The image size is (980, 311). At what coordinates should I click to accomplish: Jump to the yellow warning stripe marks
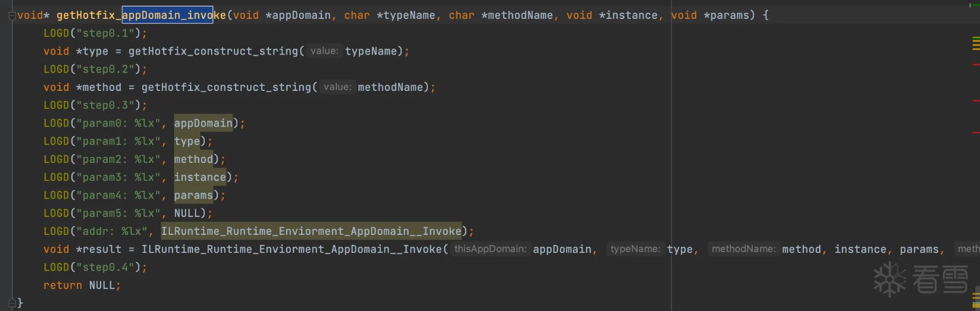coord(976,44)
